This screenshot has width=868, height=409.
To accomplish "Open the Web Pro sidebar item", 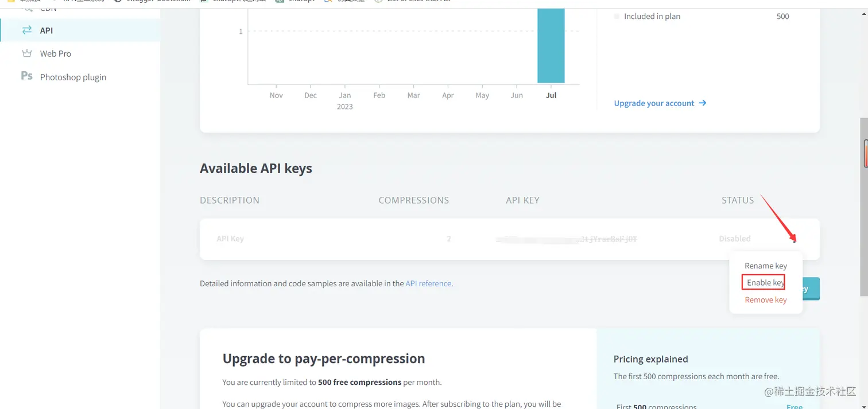I will click(x=55, y=53).
